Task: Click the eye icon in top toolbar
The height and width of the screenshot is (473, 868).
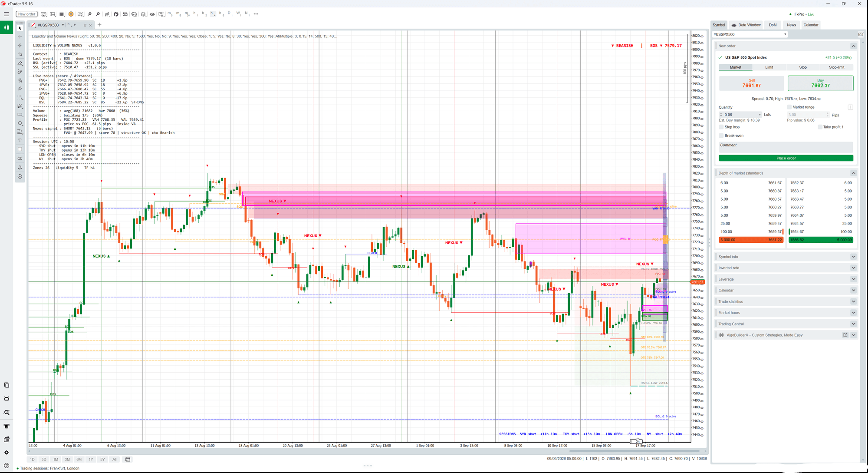Action: point(152,14)
